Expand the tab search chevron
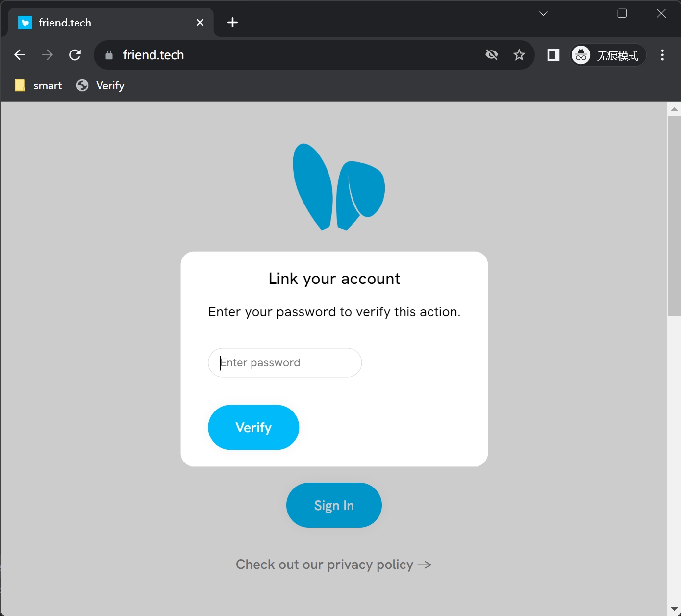 [543, 13]
